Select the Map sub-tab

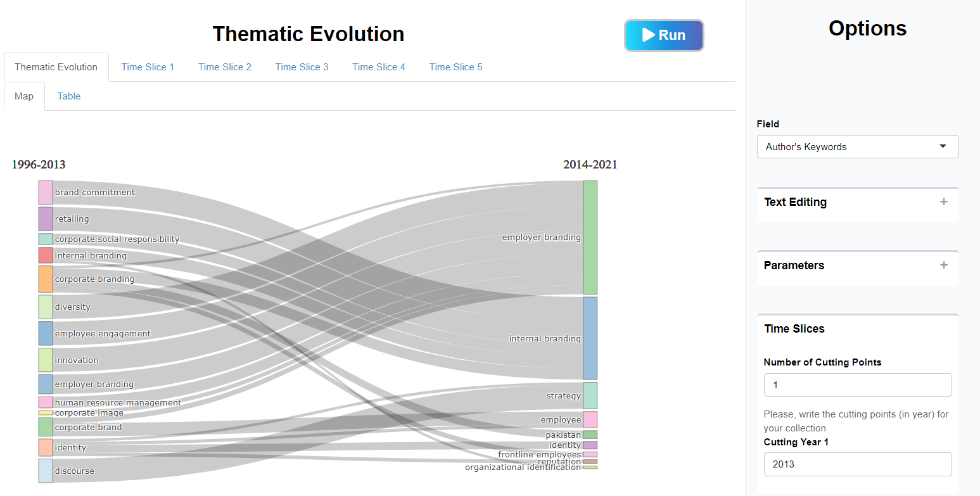24,96
